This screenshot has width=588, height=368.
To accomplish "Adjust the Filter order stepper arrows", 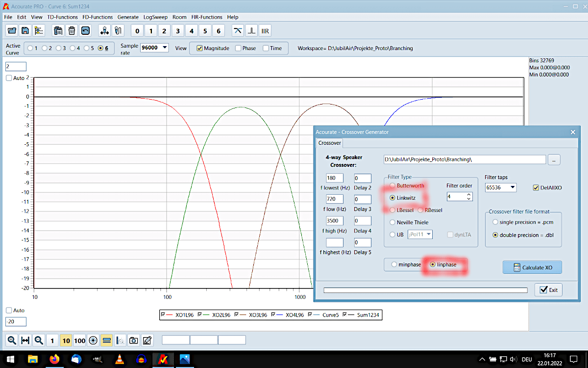I will tap(469, 196).
